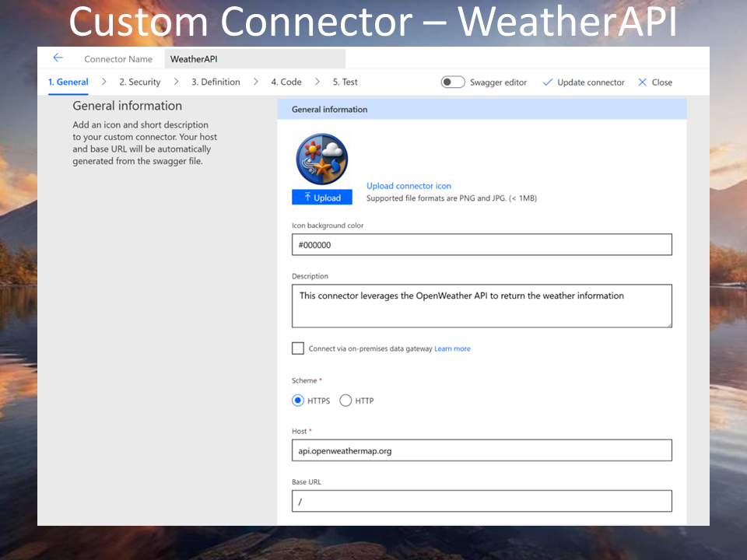747x560 pixels.
Task: Open the 4. Code step
Action: pos(286,82)
